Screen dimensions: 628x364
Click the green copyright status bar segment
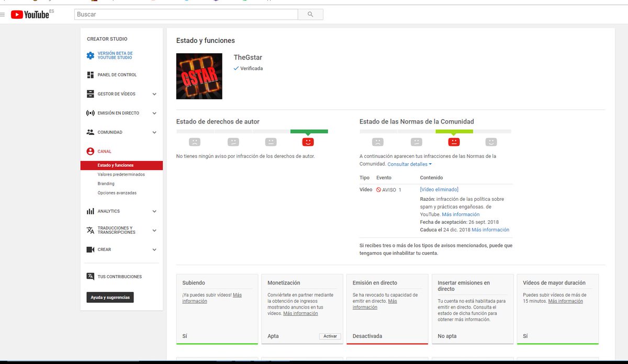click(309, 131)
